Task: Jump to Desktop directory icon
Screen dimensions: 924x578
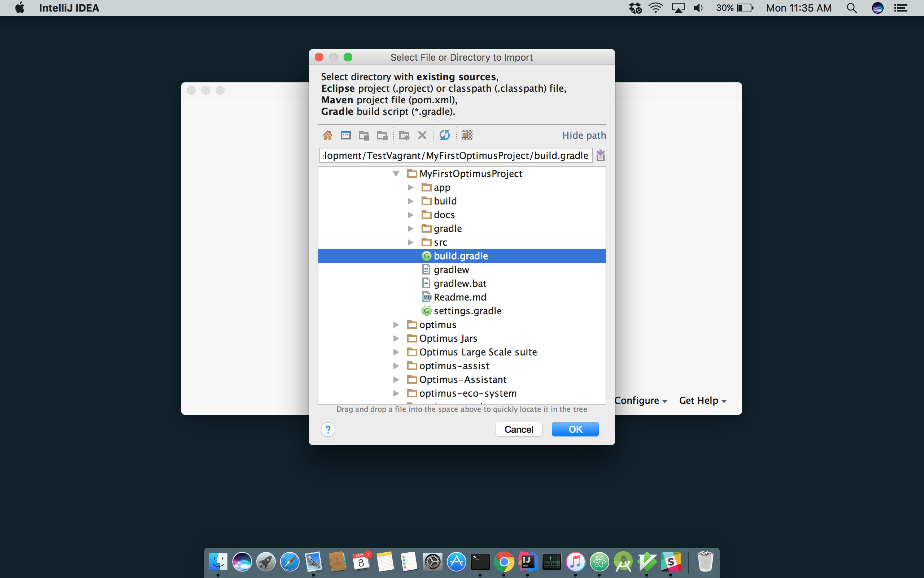Action: 345,135
